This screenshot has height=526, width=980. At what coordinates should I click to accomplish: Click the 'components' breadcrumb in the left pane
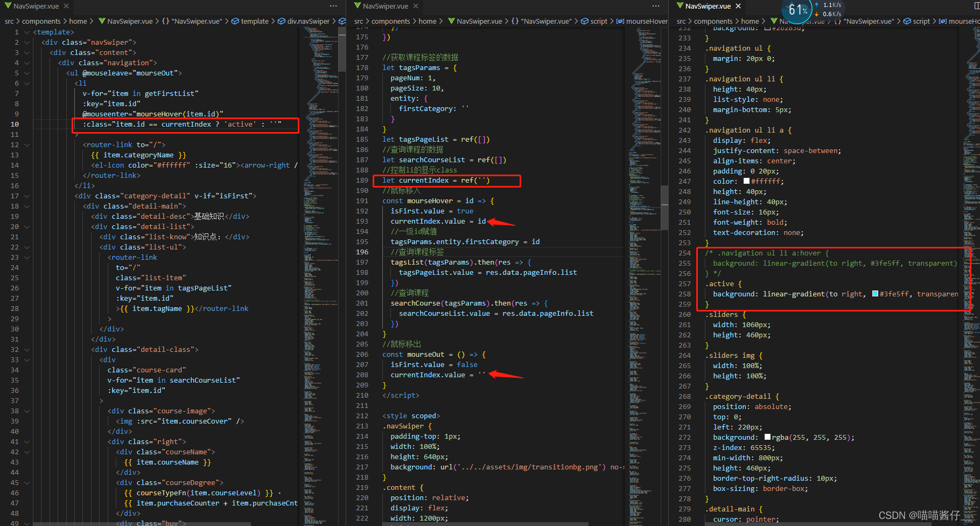pos(41,21)
